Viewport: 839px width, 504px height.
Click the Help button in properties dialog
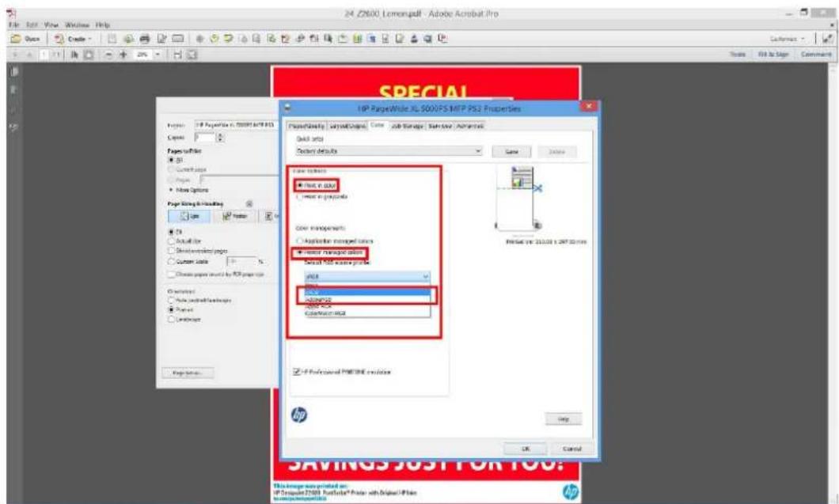(563, 419)
